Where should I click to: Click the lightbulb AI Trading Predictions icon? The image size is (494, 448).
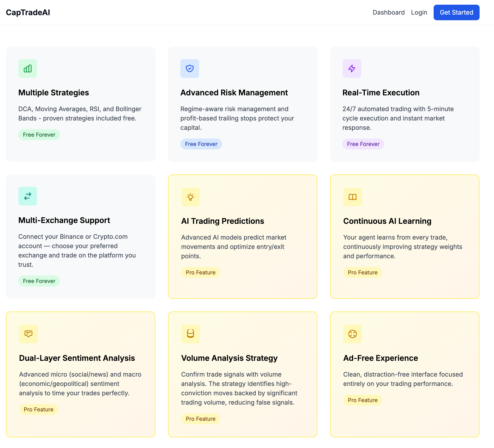(190, 197)
